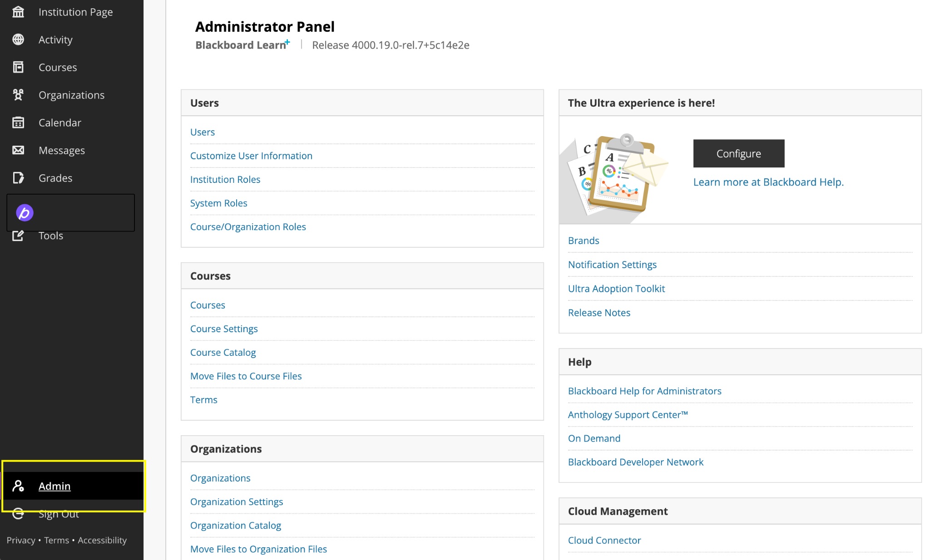Open the Courses link in Courses panel
The height and width of the screenshot is (560, 930).
(x=208, y=305)
